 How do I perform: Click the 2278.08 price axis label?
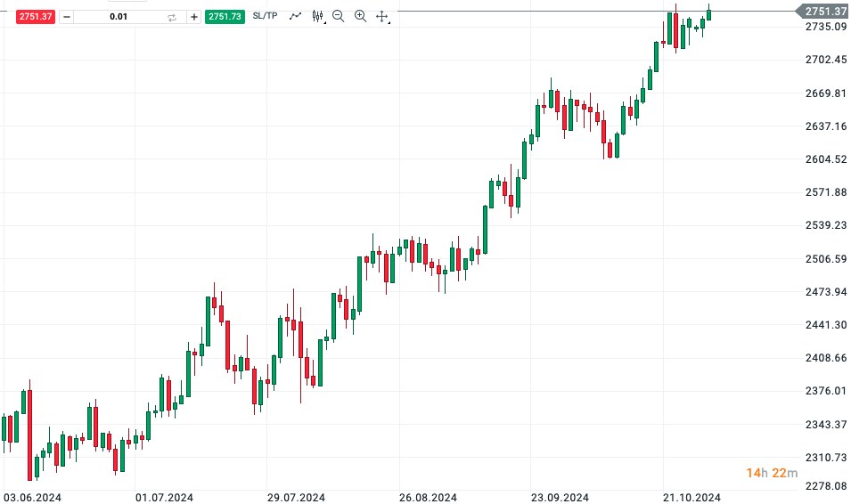point(826,486)
